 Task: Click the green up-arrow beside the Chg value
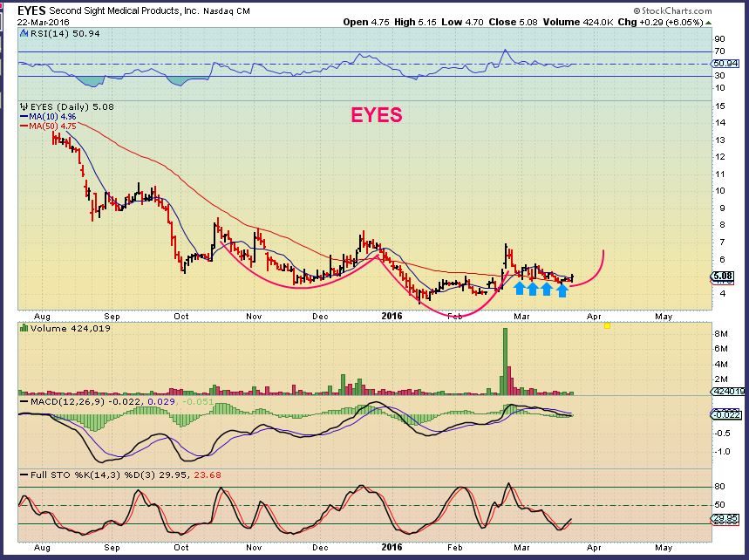pos(708,23)
